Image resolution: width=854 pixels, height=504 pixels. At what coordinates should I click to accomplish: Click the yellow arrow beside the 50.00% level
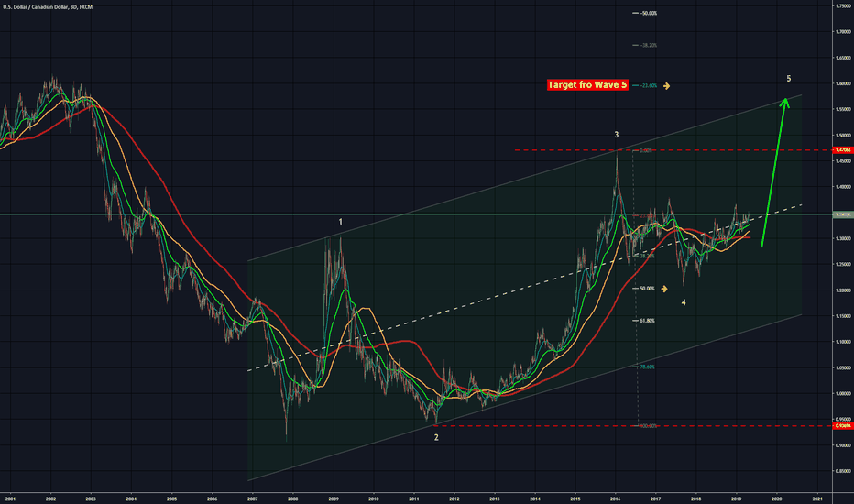[664, 289]
